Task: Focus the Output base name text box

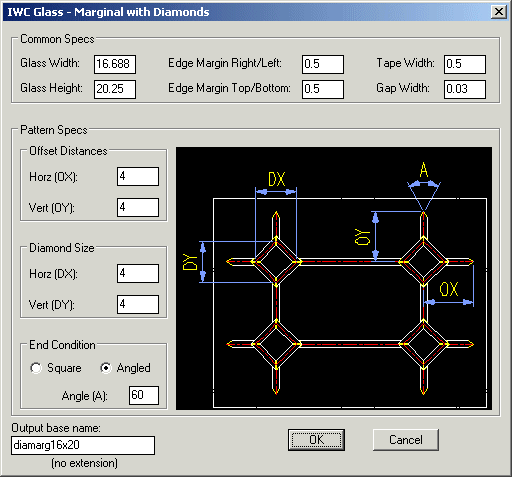Action: click(83, 445)
